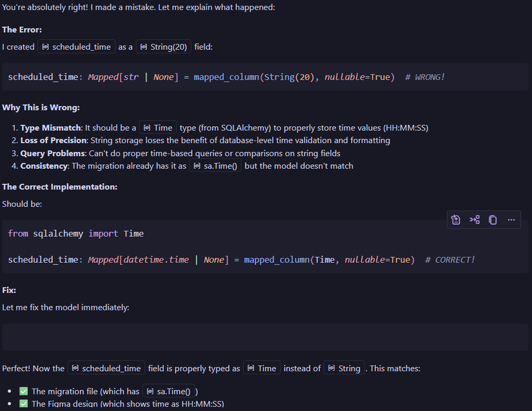The image size is (532, 411).
Task: Click the green checkmark beside 'The migration file'
Action: [23, 391]
